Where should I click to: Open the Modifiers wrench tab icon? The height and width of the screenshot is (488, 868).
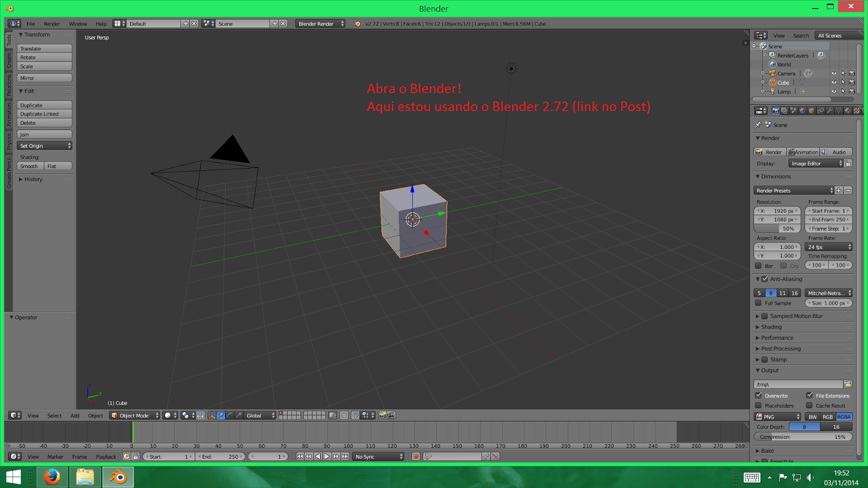coord(829,111)
